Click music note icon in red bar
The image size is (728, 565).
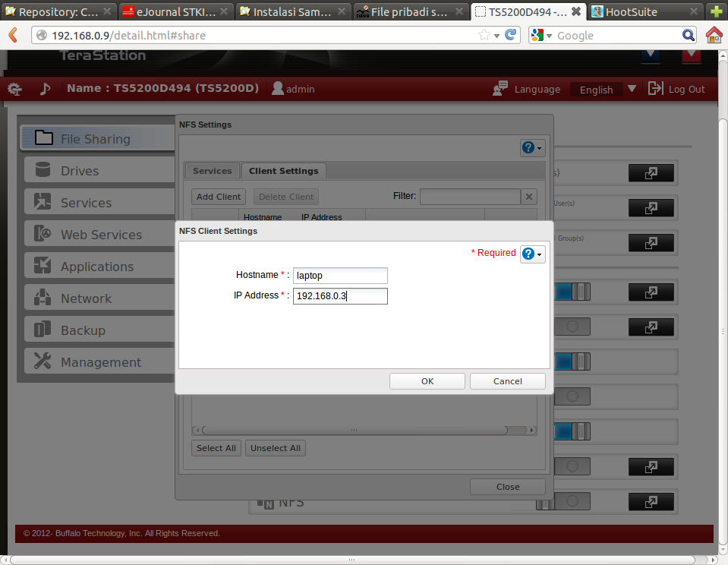45,89
